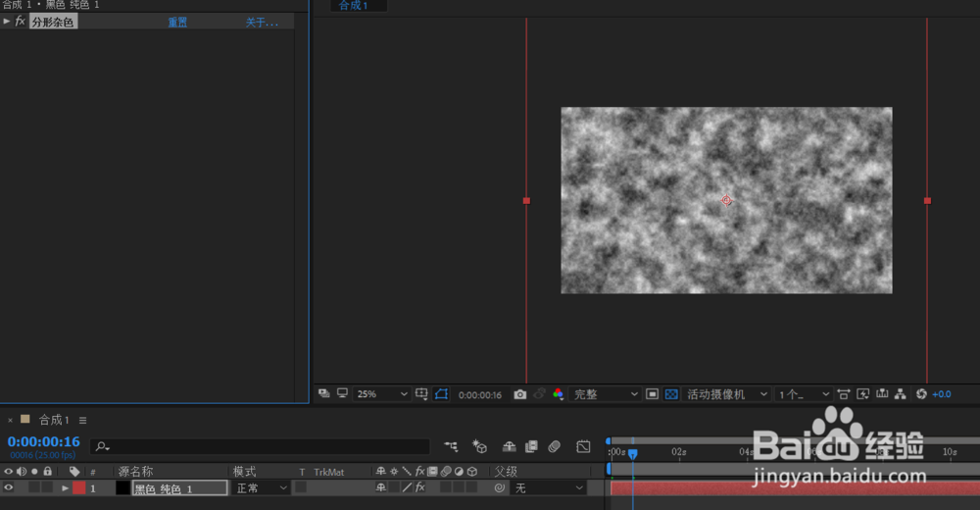
Task: Open the RGB channel and color management icon
Action: pos(559,394)
